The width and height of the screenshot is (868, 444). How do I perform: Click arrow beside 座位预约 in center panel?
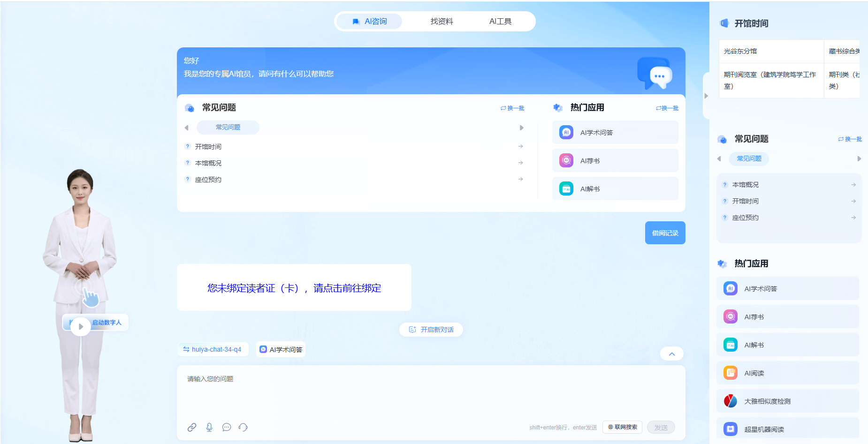click(x=521, y=180)
